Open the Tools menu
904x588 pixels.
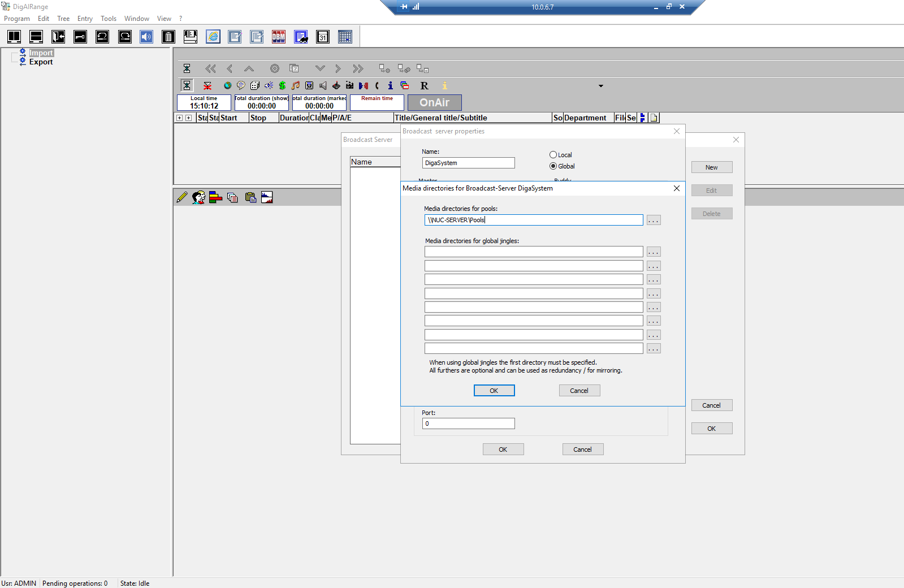109,19
